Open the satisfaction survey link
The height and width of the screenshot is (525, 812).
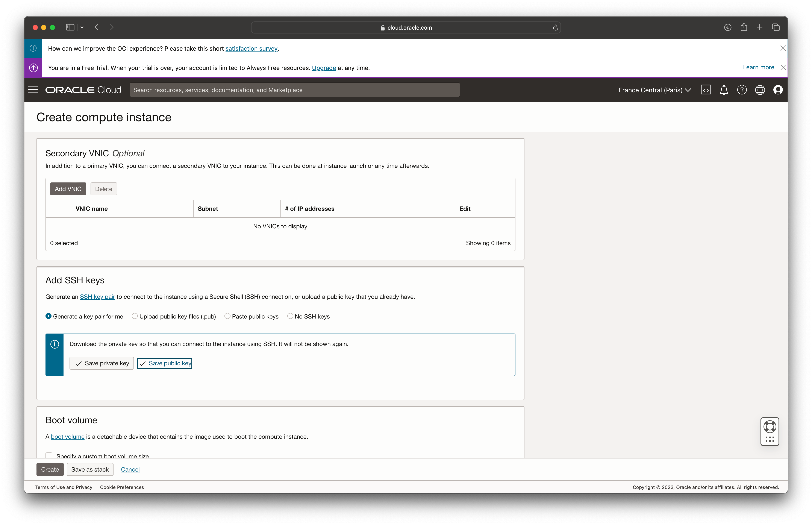[251, 49]
